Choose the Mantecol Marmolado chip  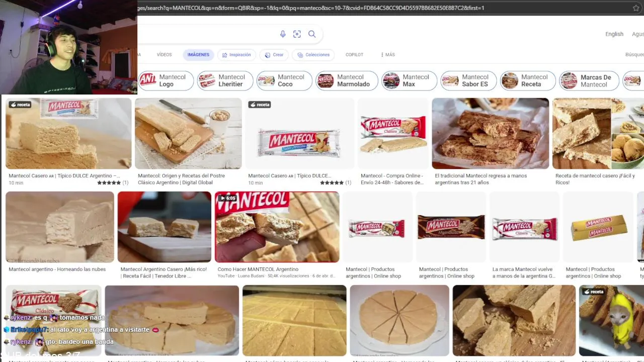347,80
